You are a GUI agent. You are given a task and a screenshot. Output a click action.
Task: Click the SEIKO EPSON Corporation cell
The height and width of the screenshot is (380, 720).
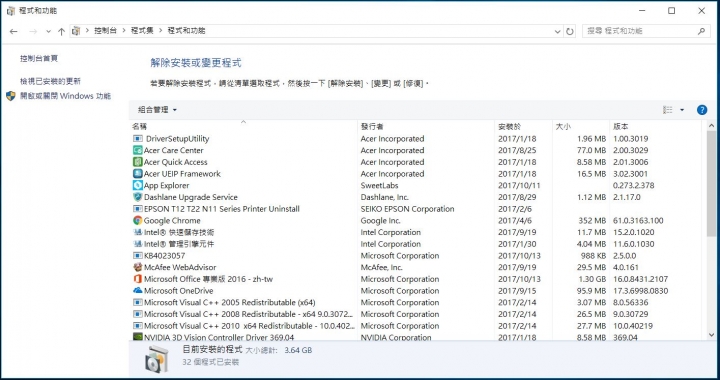pos(407,209)
